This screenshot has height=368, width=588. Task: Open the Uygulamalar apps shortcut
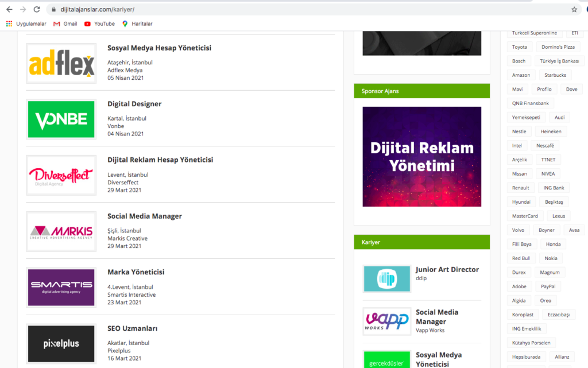[26, 24]
